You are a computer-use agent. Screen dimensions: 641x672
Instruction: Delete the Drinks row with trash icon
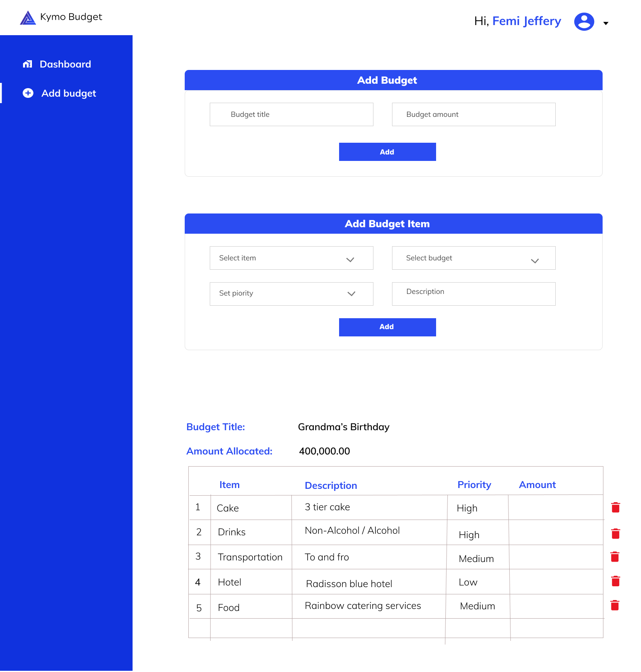point(616,534)
